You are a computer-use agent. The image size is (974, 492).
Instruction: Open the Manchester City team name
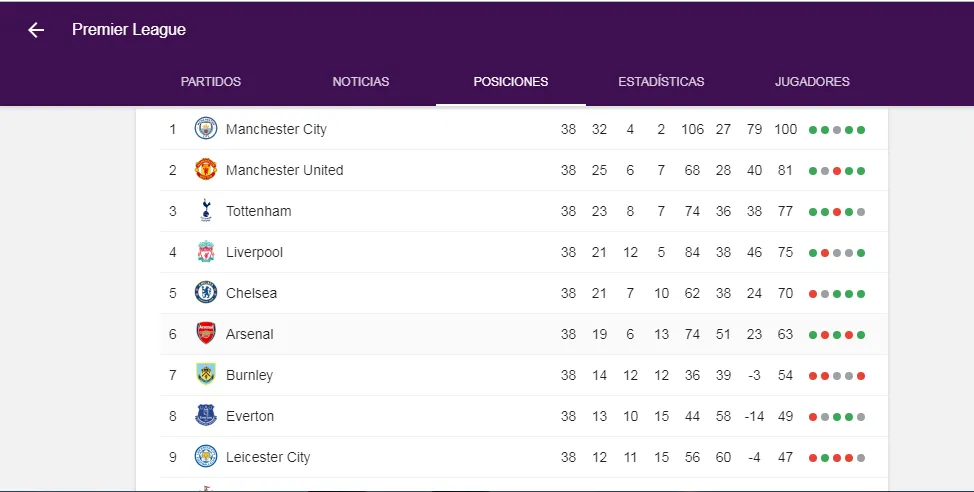pos(276,129)
